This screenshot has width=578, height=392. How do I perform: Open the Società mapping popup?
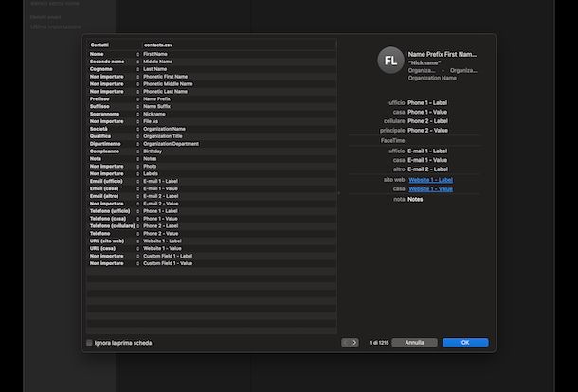coord(114,129)
